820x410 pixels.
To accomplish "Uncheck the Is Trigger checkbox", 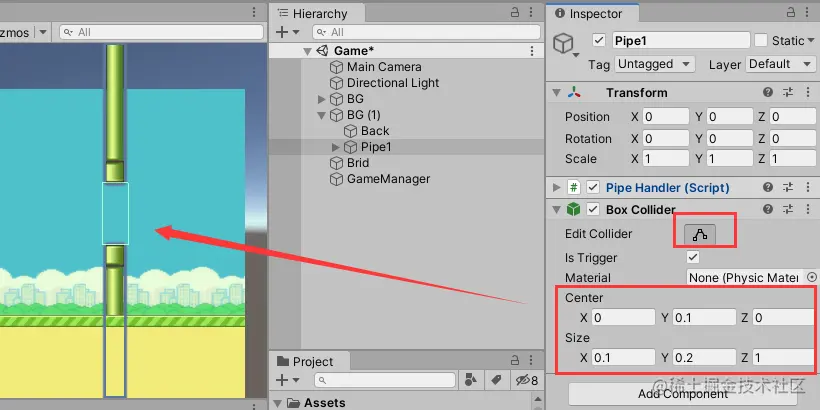I will [x=693, y=257].
